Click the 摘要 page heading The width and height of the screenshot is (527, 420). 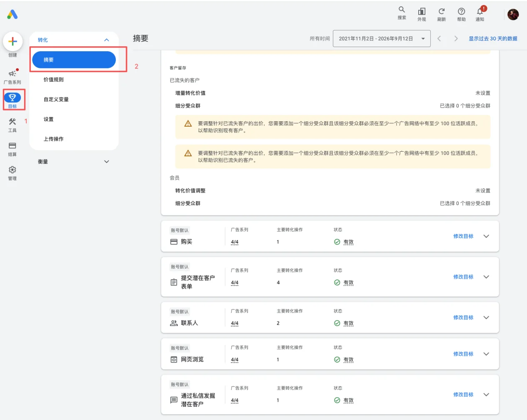coord(141,38)
